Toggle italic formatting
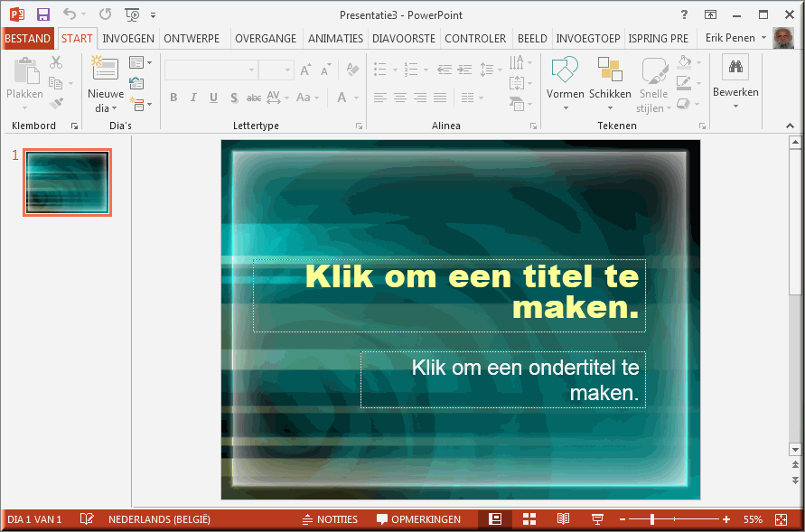Image resolution: width=805 pixels, height=532 pixels. 193,97
